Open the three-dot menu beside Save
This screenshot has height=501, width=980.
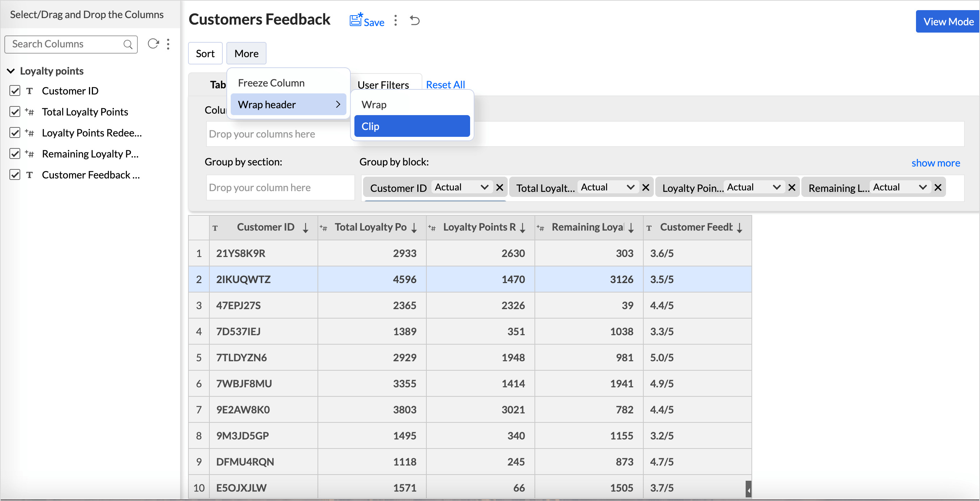click(396, 21)
